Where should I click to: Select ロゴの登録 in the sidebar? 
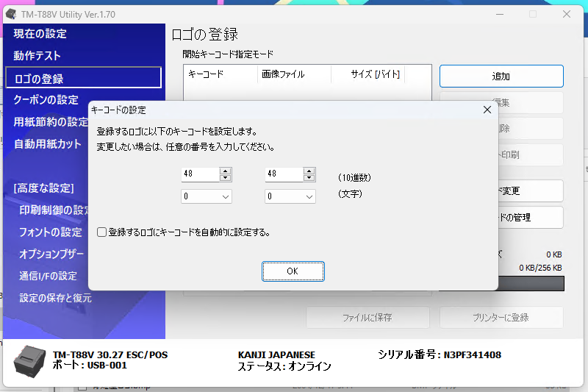point(84,78)
